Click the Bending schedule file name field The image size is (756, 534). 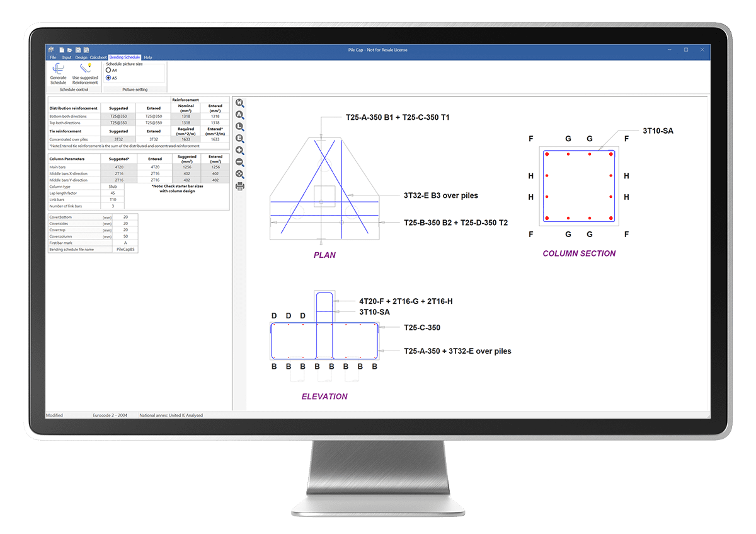(125, 250)
